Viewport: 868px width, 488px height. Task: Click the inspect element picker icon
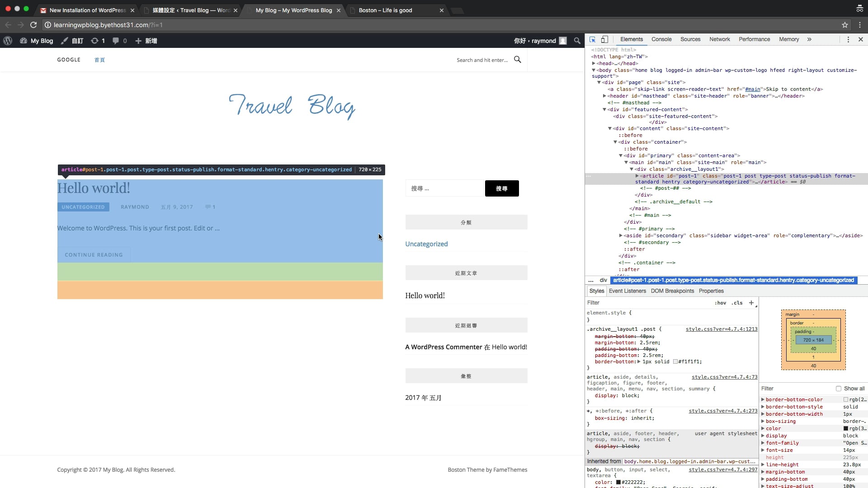click(592, 39)
